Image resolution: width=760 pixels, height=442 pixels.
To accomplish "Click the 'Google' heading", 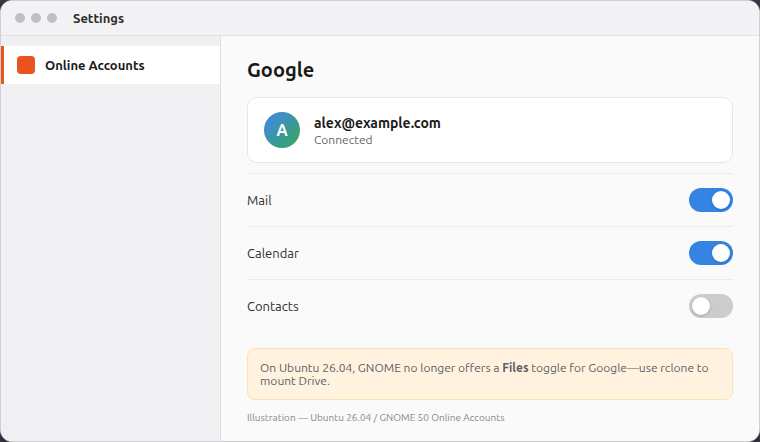I will click(281, 70).
